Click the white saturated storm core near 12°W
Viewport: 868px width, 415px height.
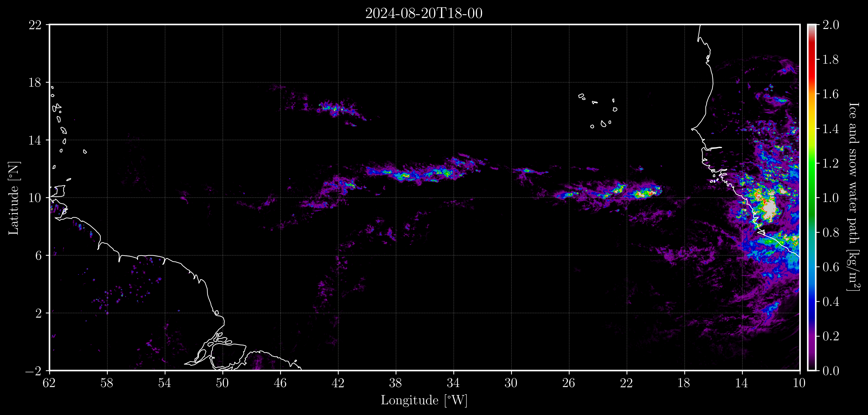(x=770, y=209)
